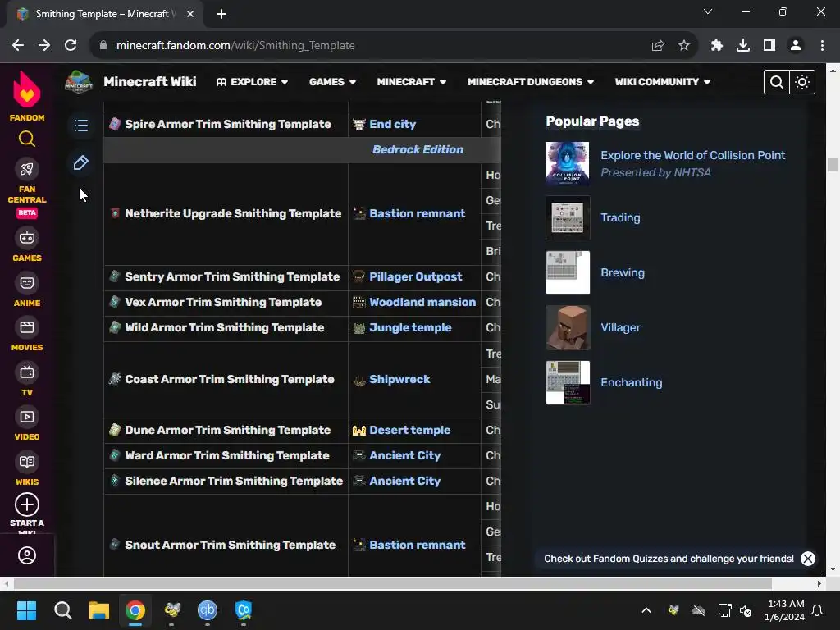The height and width of the screenshot is (630, 840).
Task: Expand the Explore dropdown menu
Action: [252, 82]
